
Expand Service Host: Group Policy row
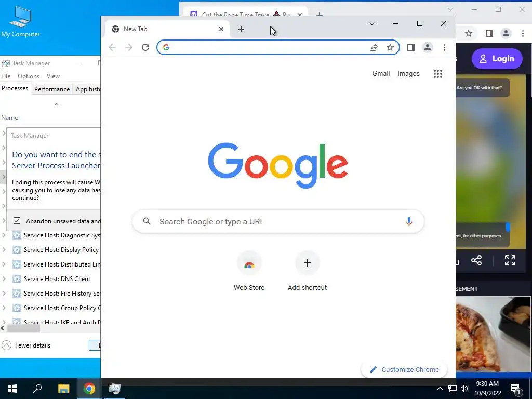click(4, 308)
